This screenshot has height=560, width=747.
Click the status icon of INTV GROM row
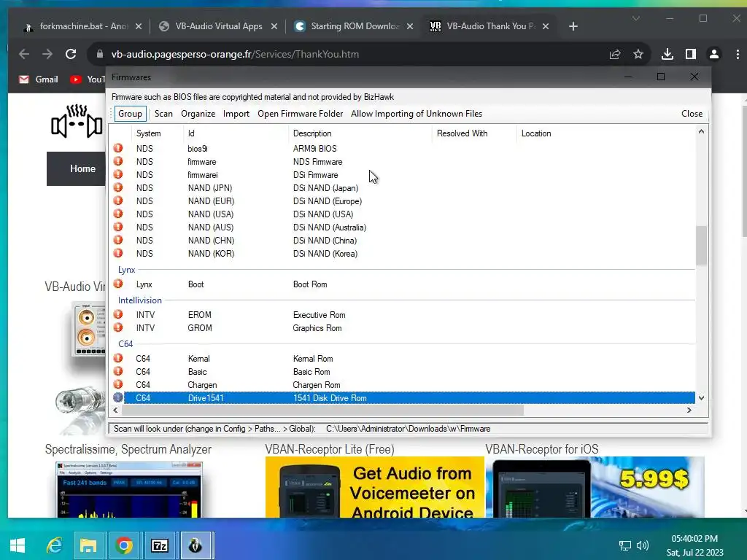[x=118, y=327]
